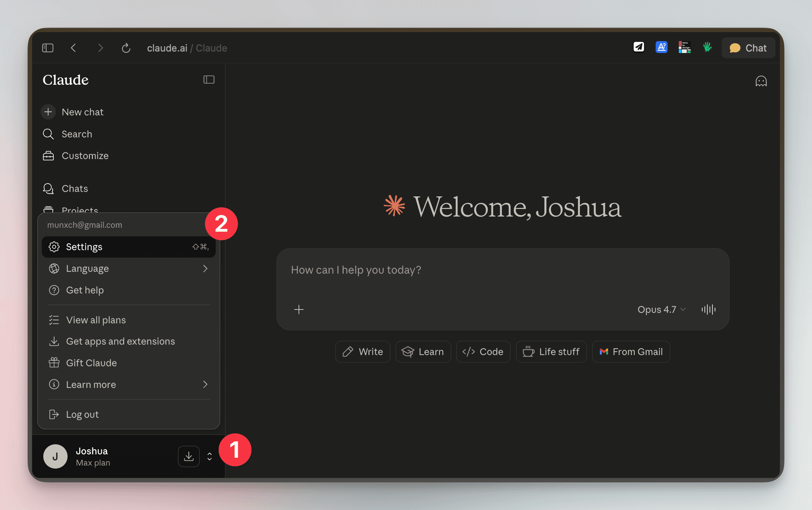
Task: Open Chats in the sidebar
Action: 75,189
